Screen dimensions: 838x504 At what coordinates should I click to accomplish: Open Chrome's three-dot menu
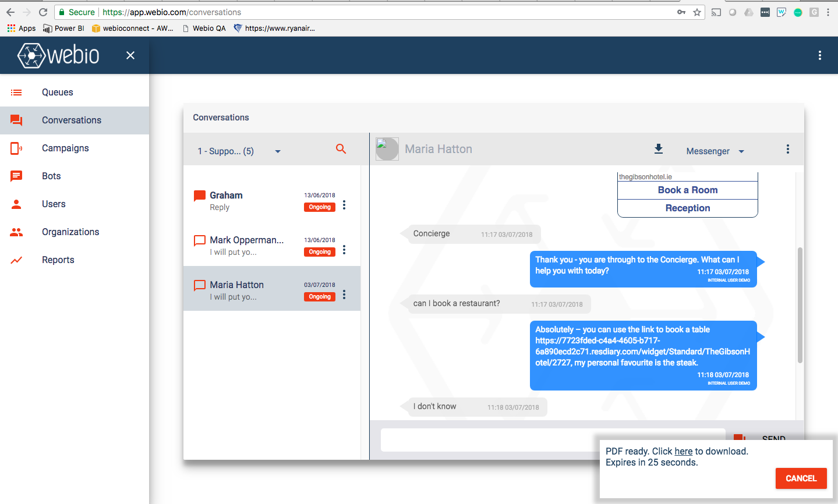click(828, 12)
